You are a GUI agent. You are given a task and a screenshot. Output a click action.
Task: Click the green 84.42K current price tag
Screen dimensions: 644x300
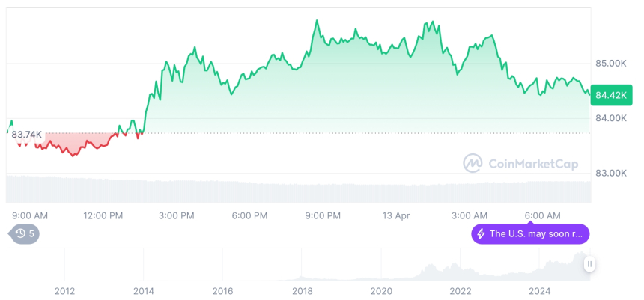point(611,95)
